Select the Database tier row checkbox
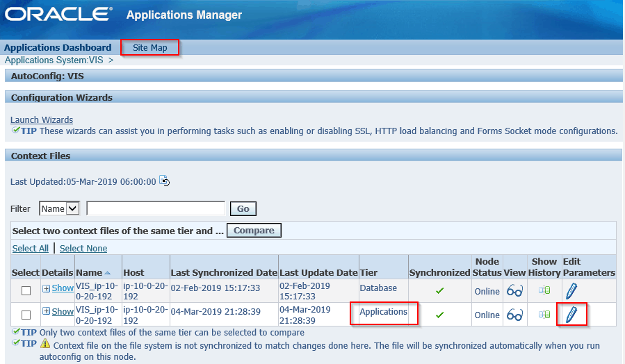The image size is (625, 364). point(26,291)
